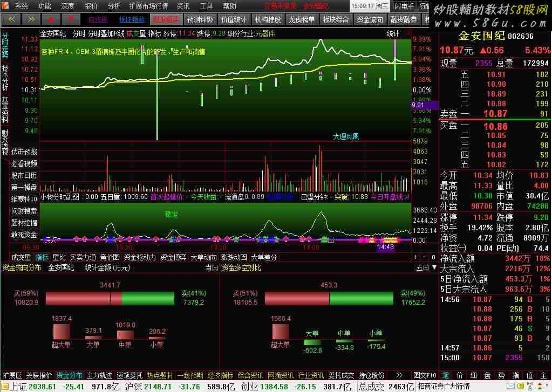Expand the 五日 period dropdown arrow
The image size is (552, 392).
434,267
